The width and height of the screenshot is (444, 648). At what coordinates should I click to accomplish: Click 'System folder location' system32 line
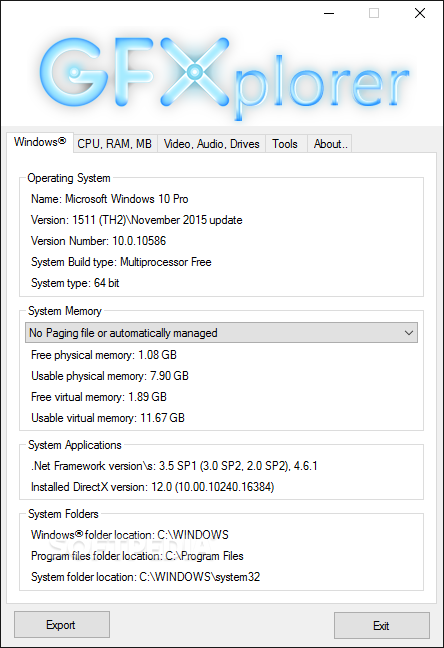146,577
